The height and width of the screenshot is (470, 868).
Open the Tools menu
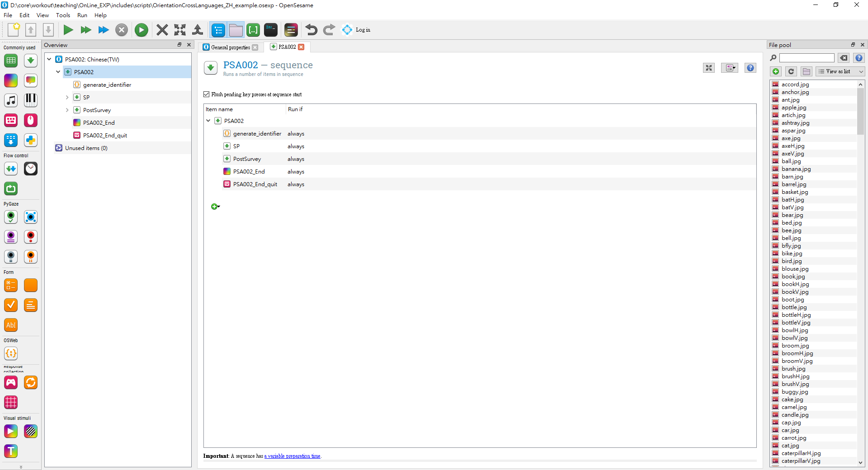coord(63,15)
